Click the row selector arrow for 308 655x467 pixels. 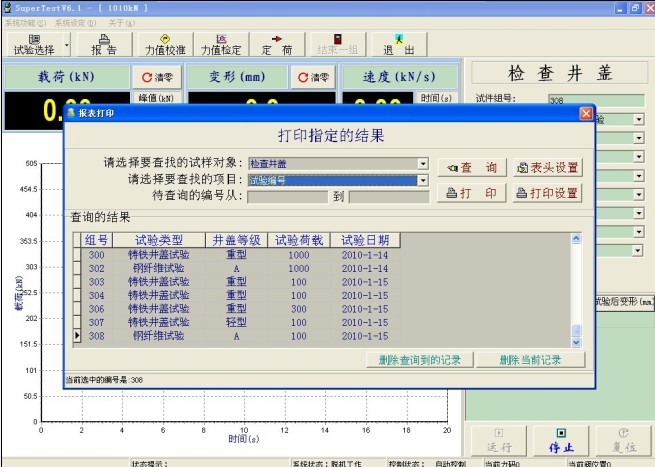tap(77, 336)
